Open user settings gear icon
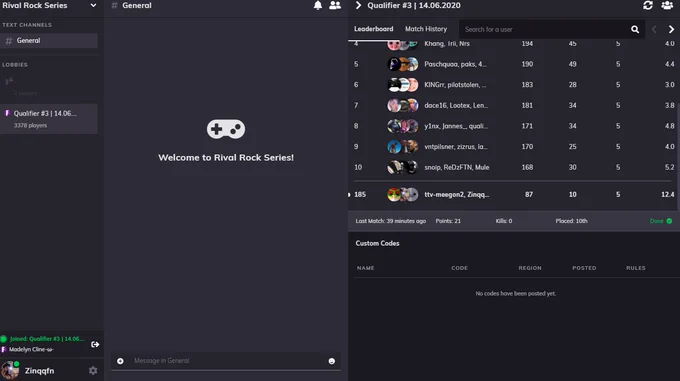Image resolution: width=680 pixels, height=381 pixels. [x=93, y=371]
